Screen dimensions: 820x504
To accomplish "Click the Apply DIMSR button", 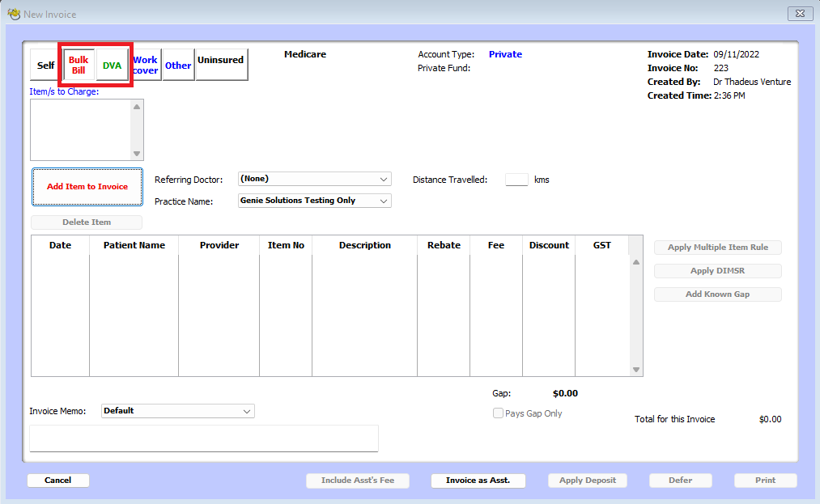I will click(717, 270).
